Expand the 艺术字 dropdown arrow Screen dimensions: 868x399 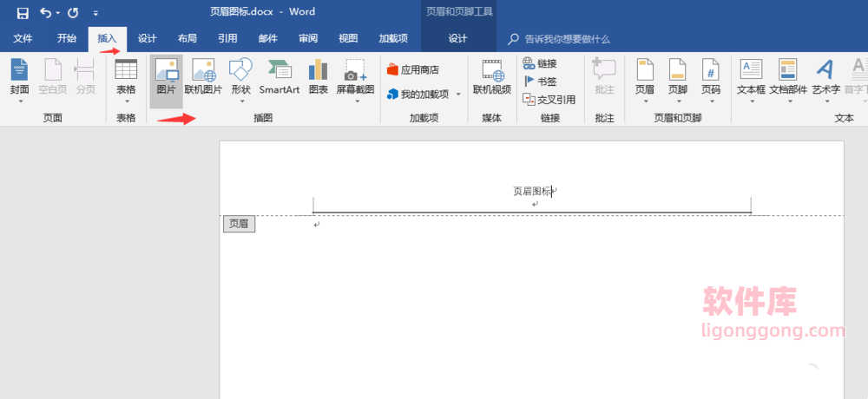click(827, 101)
